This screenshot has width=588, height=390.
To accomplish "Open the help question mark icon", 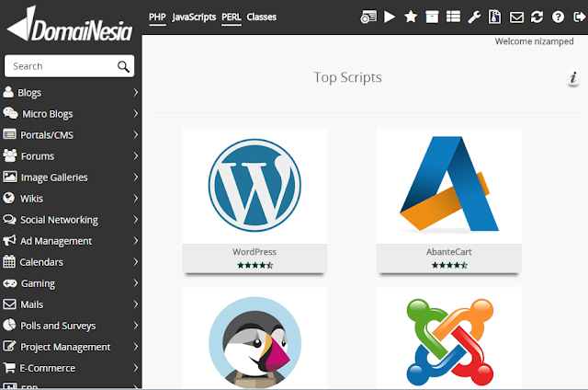I will tap(558, 17).
